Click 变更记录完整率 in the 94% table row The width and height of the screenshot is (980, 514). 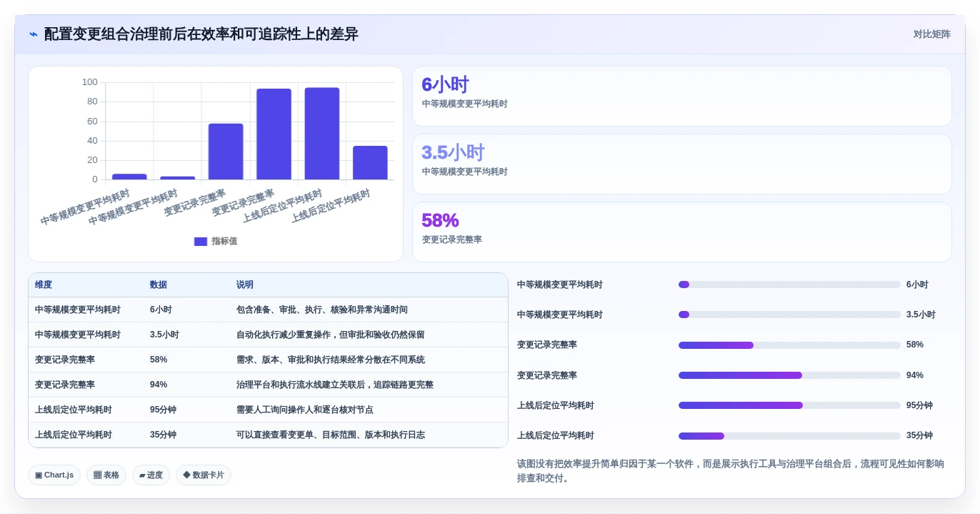coord(65,385)
